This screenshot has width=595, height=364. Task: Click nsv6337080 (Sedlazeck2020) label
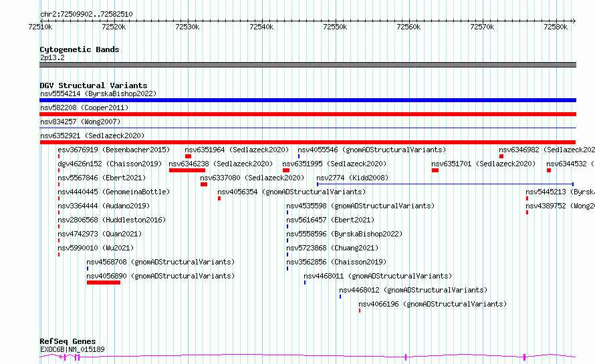(x=252, y=178)
